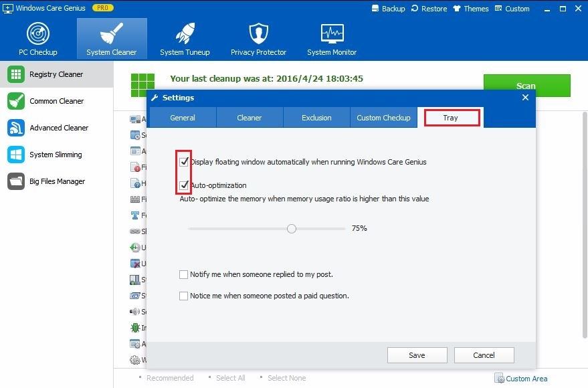This screenshot has height=388, width=588.
Task: Open the Custom option in the title bar
Action: click(512, 9)
